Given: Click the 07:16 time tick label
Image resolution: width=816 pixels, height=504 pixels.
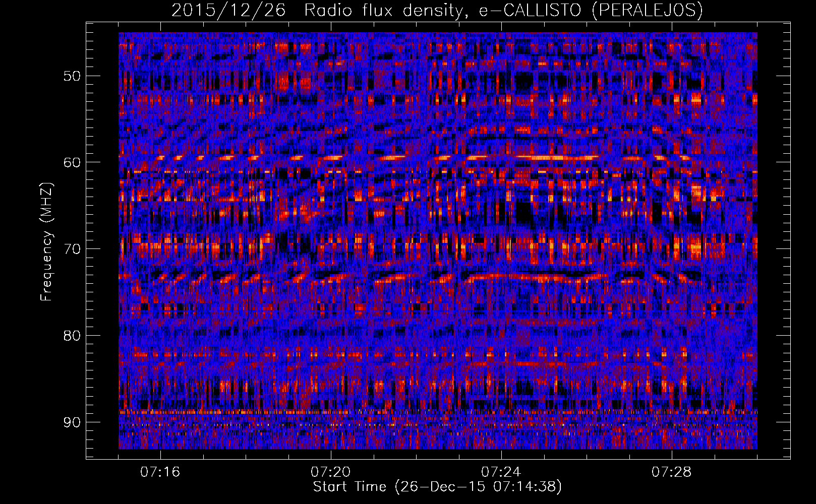Looking at the screenshot, I should coord(160,472).
